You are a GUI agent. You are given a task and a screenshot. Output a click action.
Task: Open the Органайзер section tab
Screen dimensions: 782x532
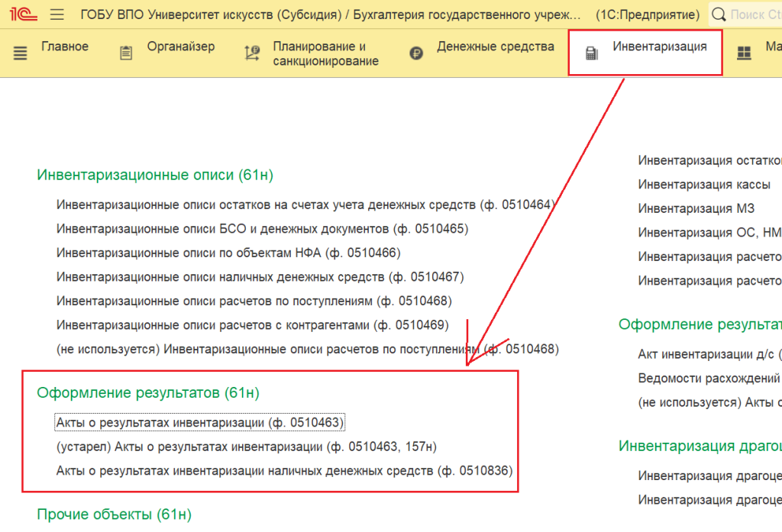tap(182, 47)
